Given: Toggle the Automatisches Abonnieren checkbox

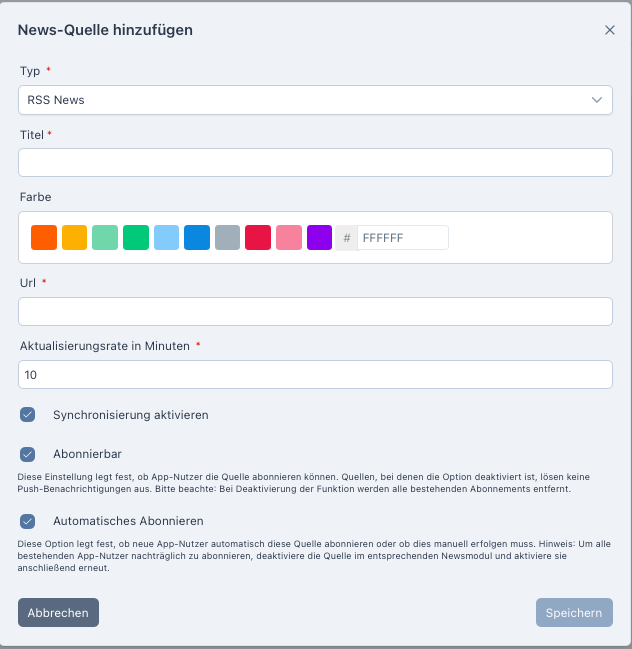Looking at the screenshot, I should 28,521.
